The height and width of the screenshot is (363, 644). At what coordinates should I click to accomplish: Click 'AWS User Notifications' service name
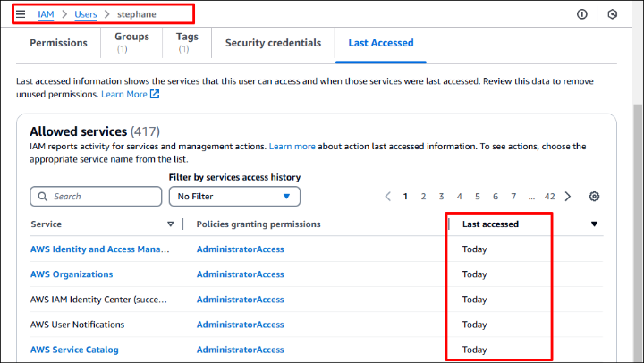77,325
